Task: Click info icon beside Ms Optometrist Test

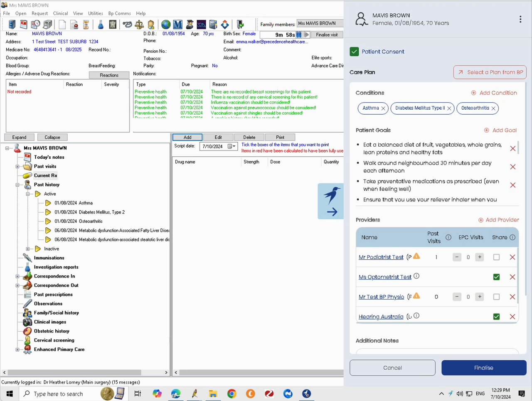Action: [416, 276]
